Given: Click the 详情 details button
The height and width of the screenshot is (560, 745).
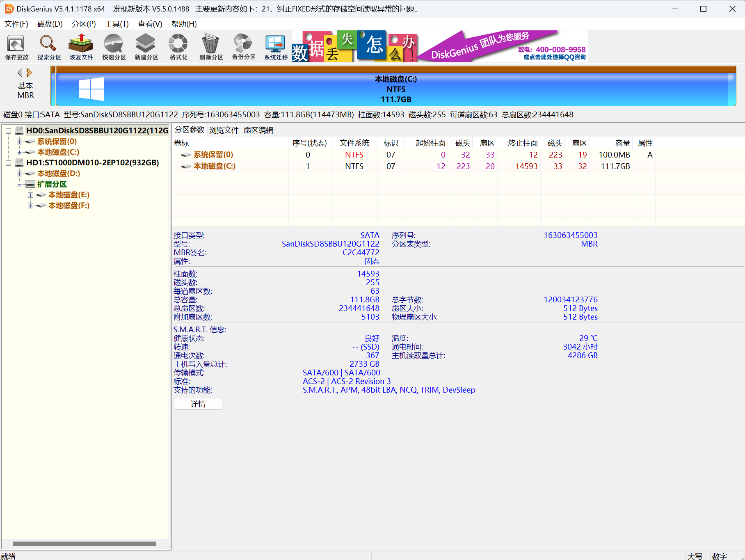Looking at the screenshot, I should [198, 404].
